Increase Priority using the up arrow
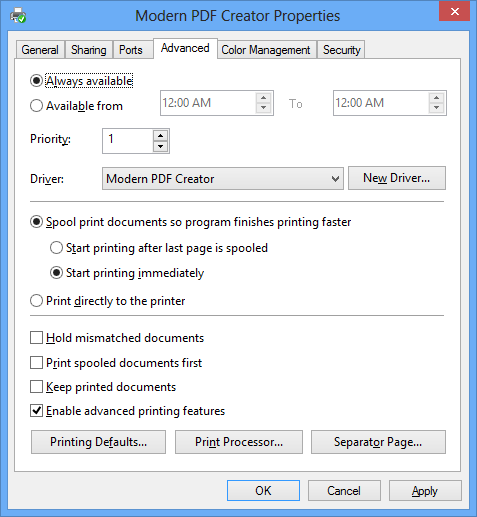The image size is (477, 517). click(161, 136)
